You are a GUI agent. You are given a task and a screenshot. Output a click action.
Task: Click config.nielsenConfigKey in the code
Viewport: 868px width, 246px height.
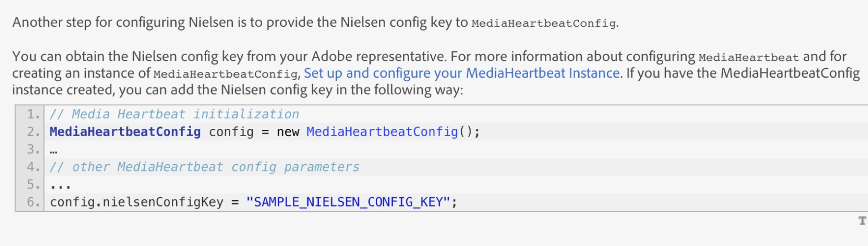(x=137, y=202)
